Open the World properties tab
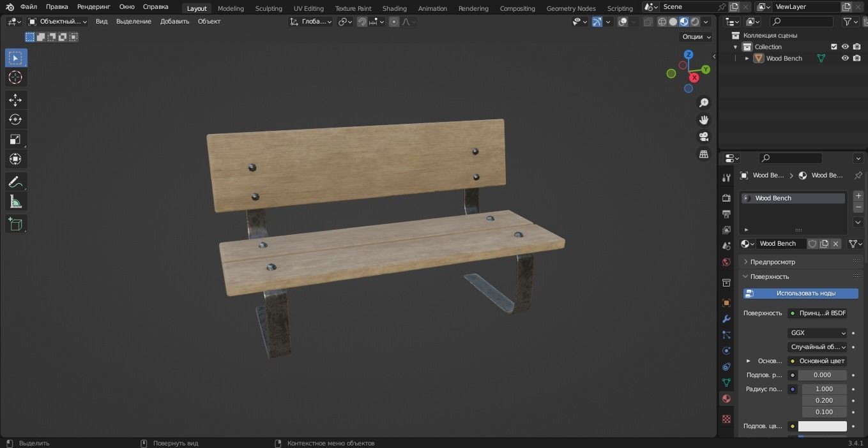 726,262
